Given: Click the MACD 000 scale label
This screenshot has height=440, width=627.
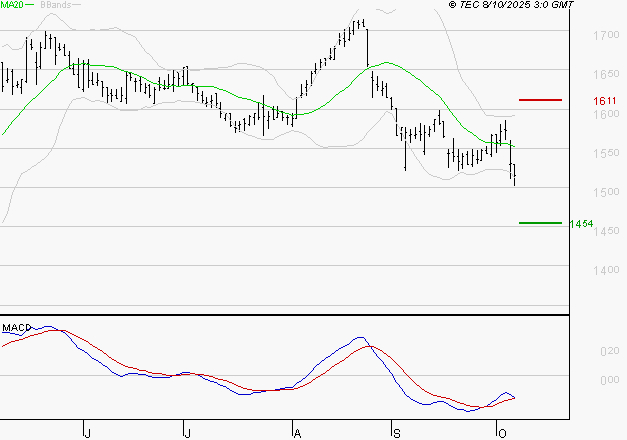Looking at the screenshot, I should [x=610, y=380].
